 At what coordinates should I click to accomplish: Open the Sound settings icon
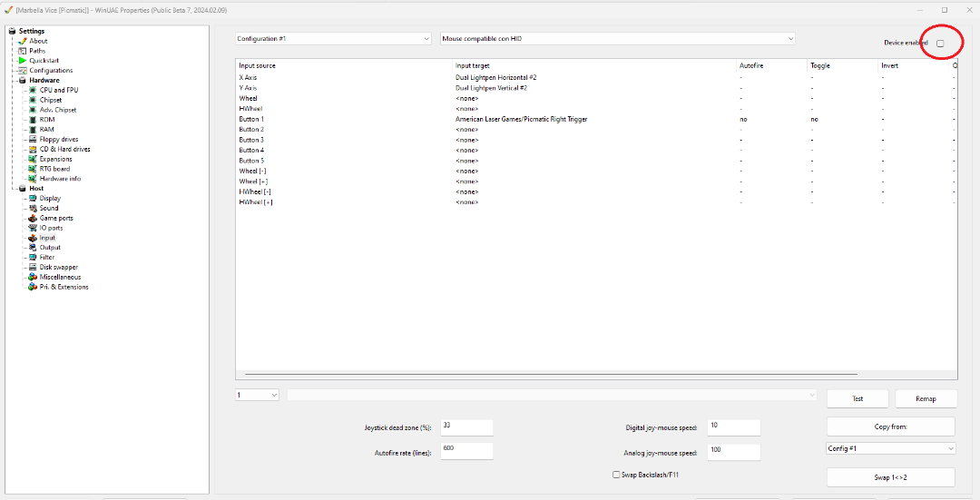pos(33,208)
